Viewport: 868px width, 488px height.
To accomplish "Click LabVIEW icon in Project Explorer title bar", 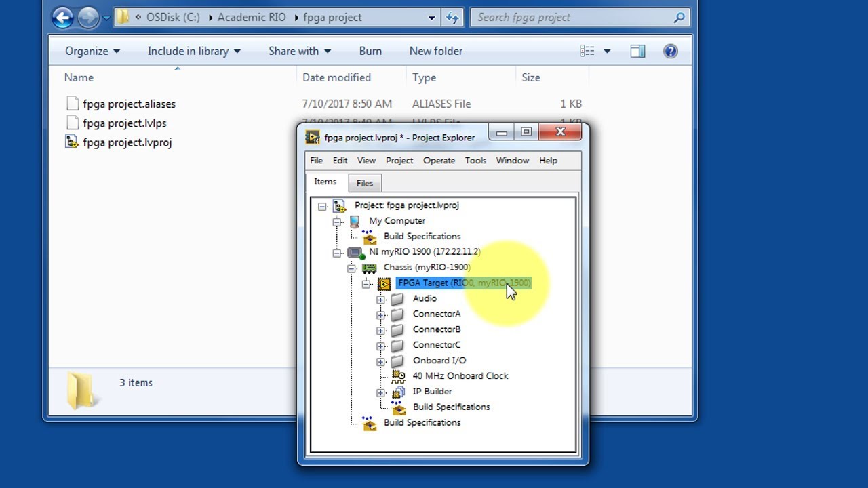I will (312, 138).
